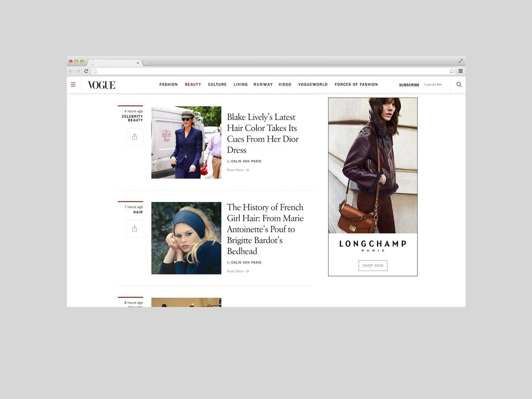Open Blake Lively's hair color headline

[x=263, y=133]
